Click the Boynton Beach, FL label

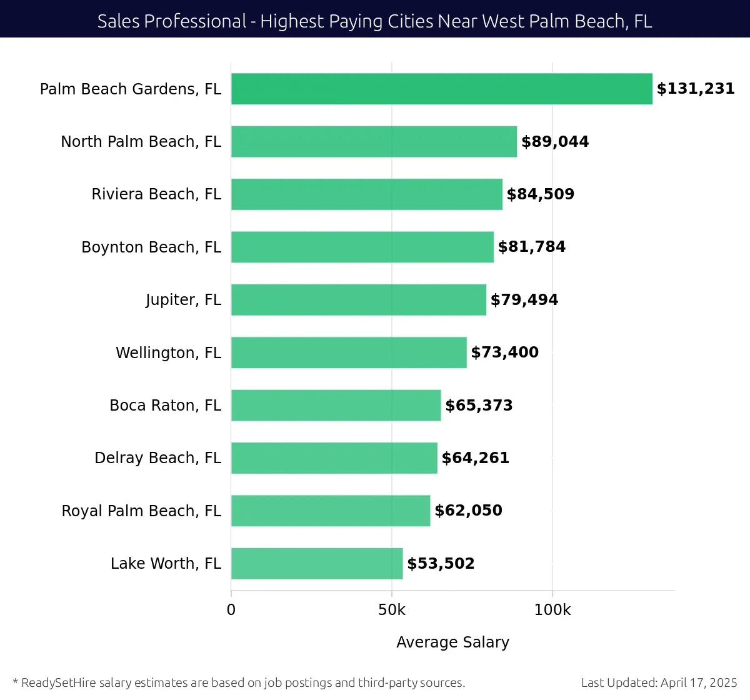coord(151,247)
